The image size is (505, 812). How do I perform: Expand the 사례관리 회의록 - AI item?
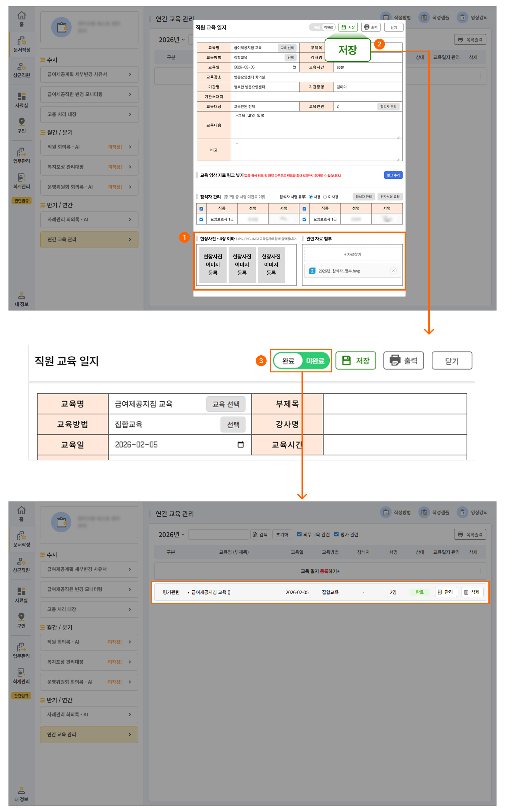pyautogui.click(x=89, y=714)
